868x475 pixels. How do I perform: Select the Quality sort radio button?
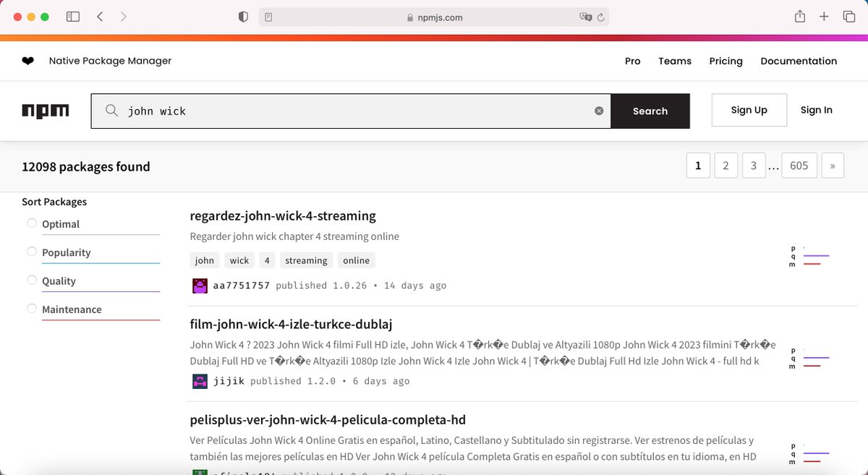click(x=32, y=280)
